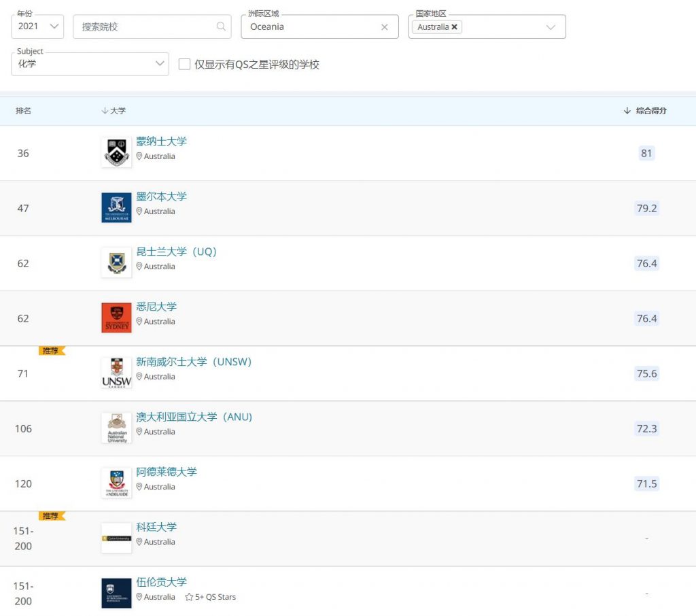
Task: Click the score 75.6 for UNSW
Action: coord(646,373)
